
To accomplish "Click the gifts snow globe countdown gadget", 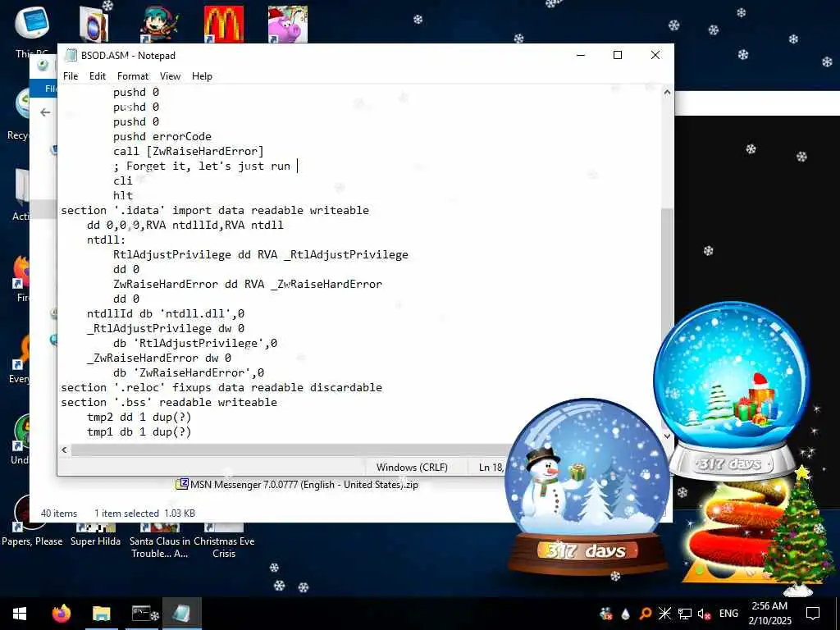I will pyautogui.click(x=731, y=388).
